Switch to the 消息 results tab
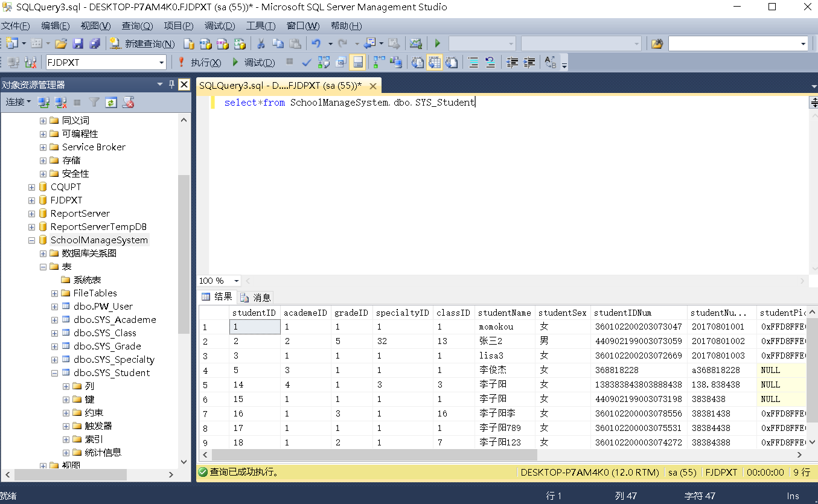 point(256,297)
